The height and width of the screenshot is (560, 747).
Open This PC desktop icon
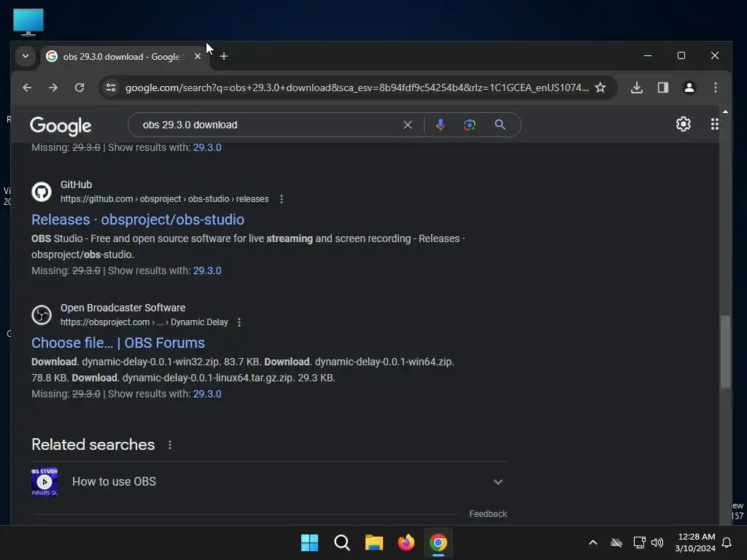pyautogui.click(x=28, y=22)
